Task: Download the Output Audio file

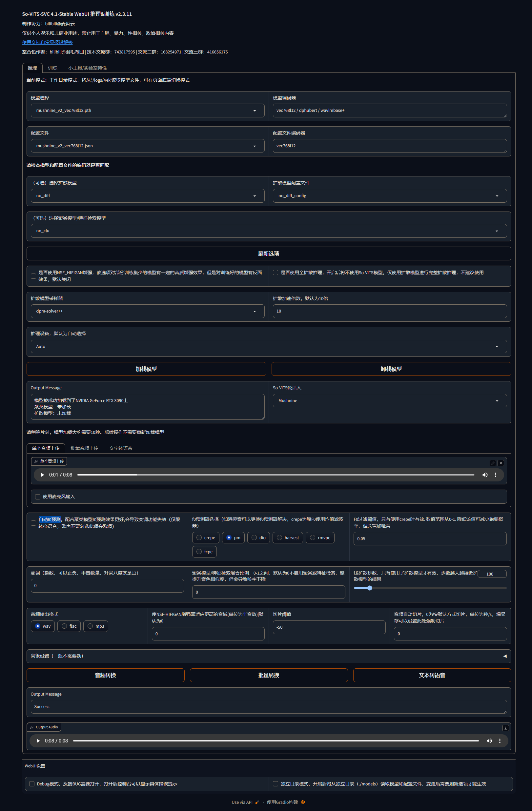Action: pyautogui.click(x=505, y=728)
